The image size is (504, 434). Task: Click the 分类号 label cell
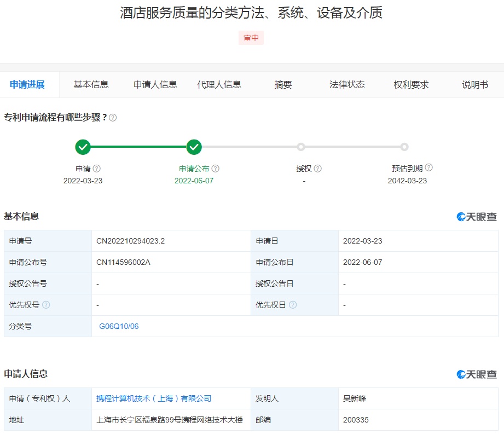48,326
